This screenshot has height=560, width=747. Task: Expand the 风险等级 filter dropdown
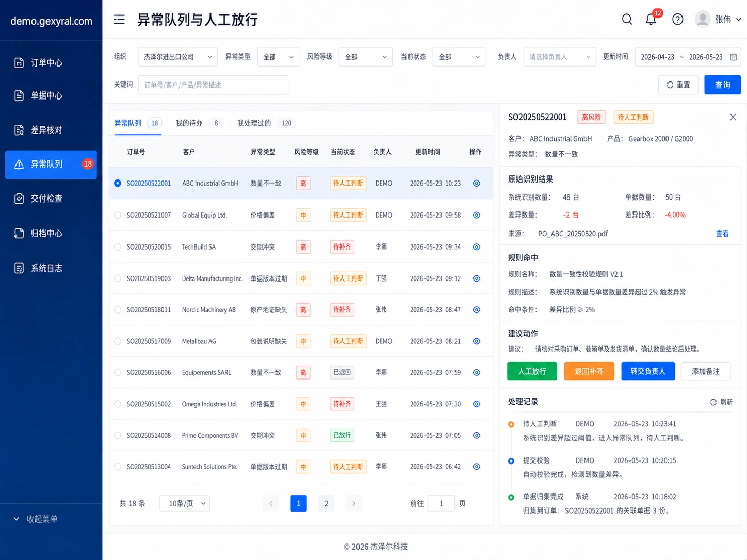tap(366, 57)
